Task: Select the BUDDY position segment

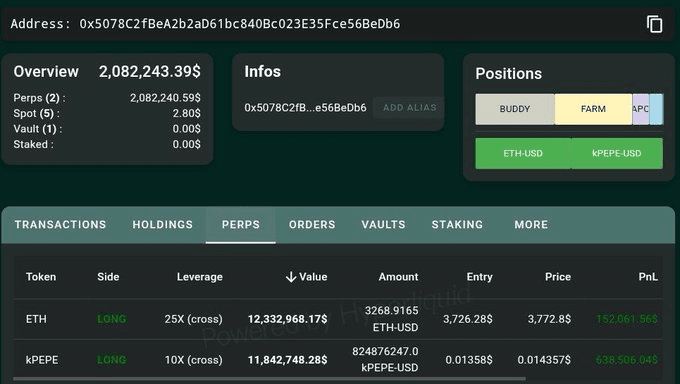Action: point(515,109)
